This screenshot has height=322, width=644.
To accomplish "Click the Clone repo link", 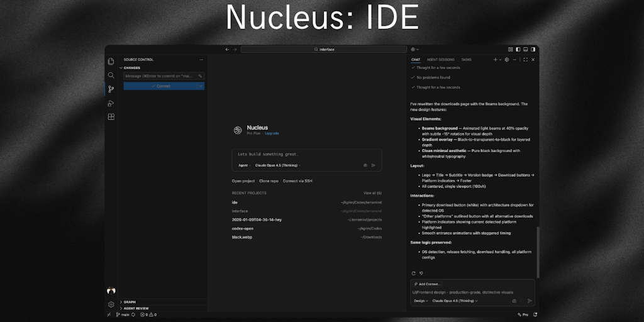I will tap(269, 181).
